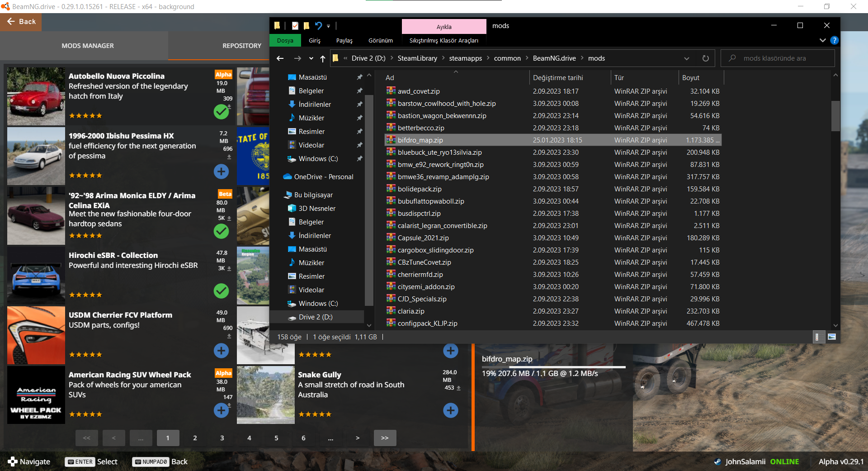This screenshot has width=868, height=471.
Task: Open address bar history dropdown
Action: [x=687, y=58]
